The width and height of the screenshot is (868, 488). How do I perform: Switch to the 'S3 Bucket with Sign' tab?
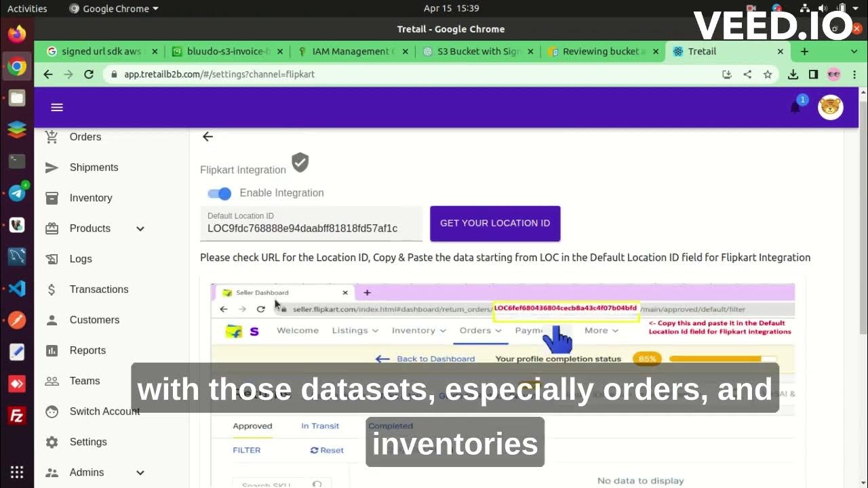pos(478,52)
